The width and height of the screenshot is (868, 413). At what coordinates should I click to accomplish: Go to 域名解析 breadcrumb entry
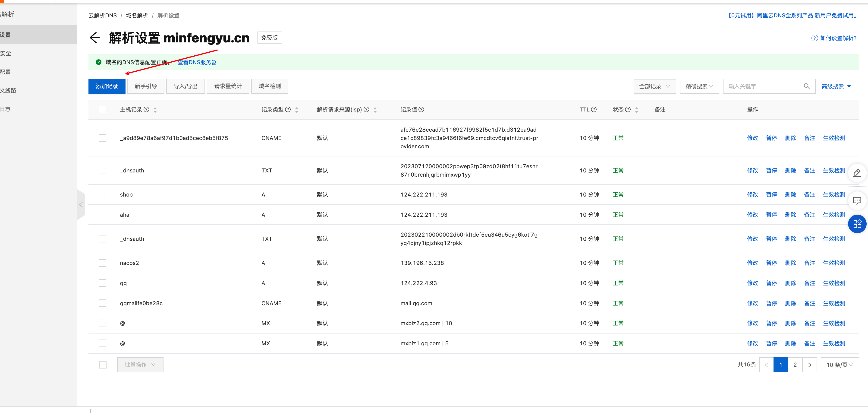pyautogui.click(x=137, y=15)
